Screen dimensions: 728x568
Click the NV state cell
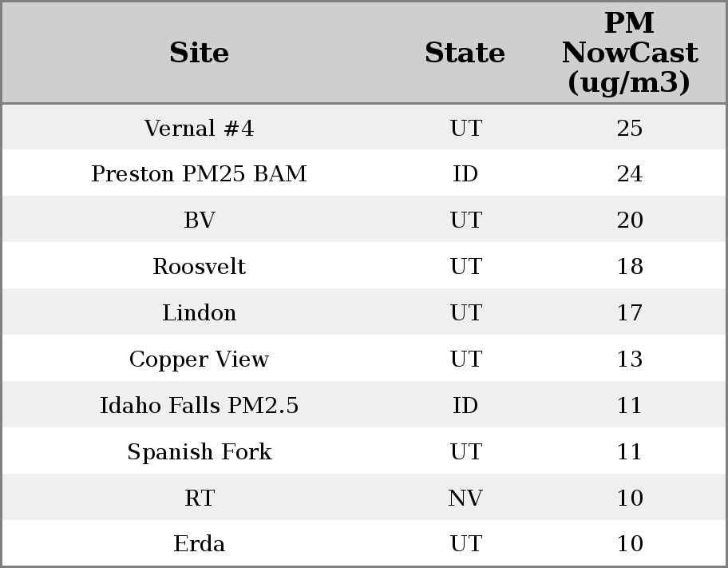(x=465, y=498)
